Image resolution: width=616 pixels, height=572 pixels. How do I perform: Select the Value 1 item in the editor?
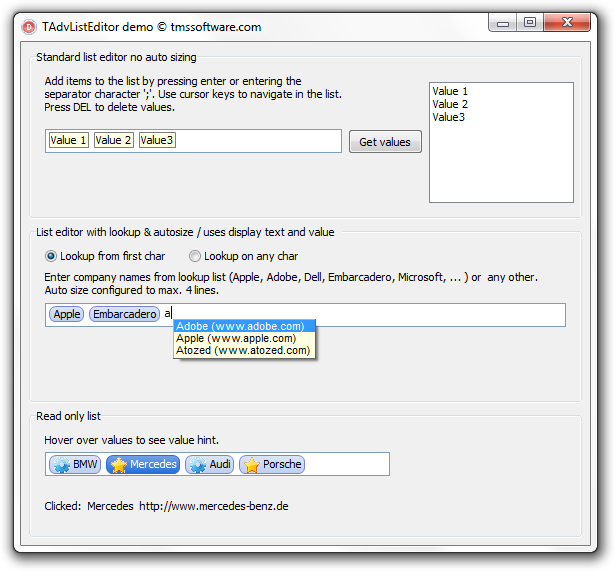[68, 141]
